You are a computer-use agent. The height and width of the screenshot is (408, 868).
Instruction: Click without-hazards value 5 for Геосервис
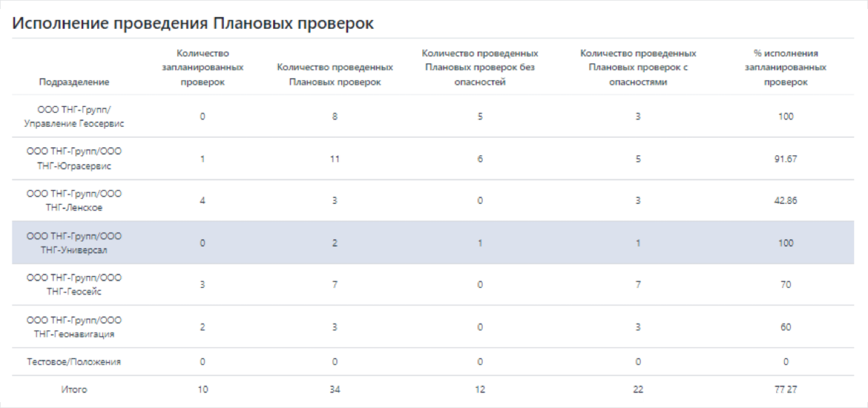pos(480,116)
